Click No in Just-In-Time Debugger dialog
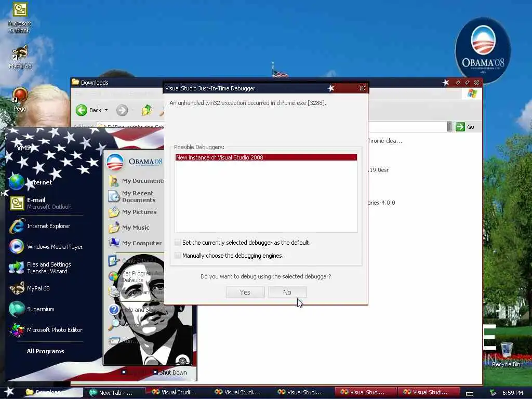The image size is (532, 399). point(287,292)
